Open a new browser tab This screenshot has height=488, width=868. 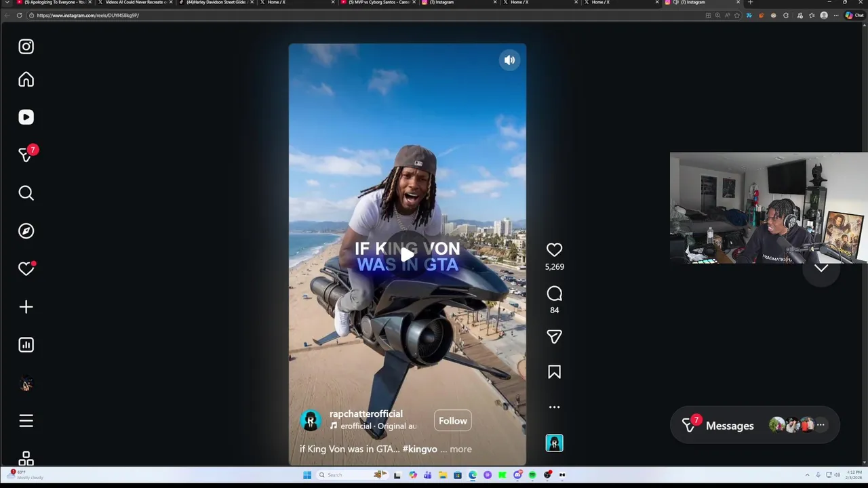[750, 3]
